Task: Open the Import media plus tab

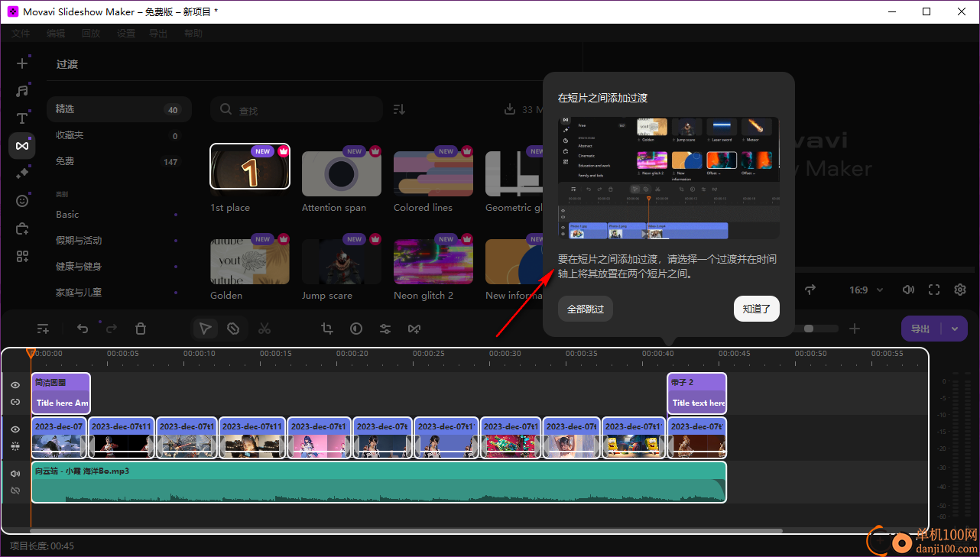Action: coord(22,63)
